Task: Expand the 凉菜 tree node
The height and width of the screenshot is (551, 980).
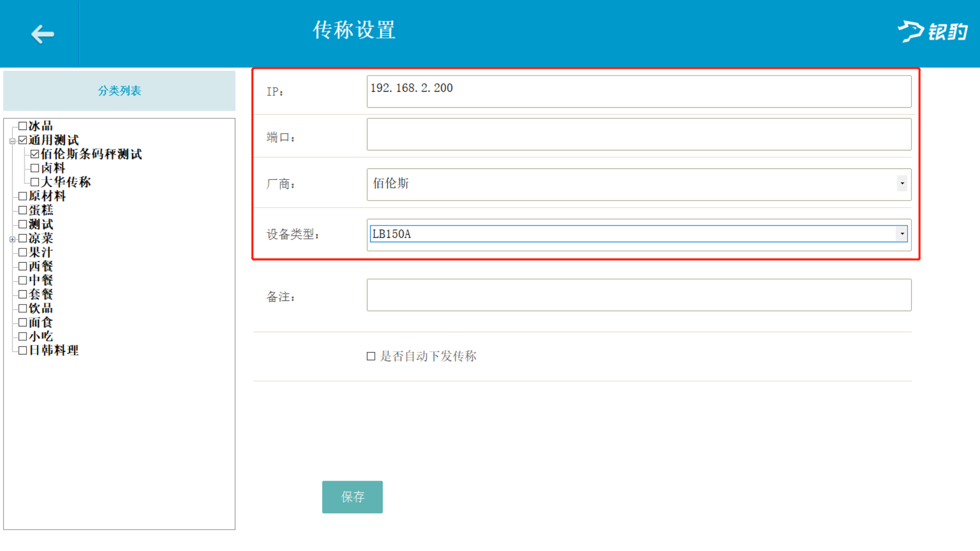Action: point(12,239)
